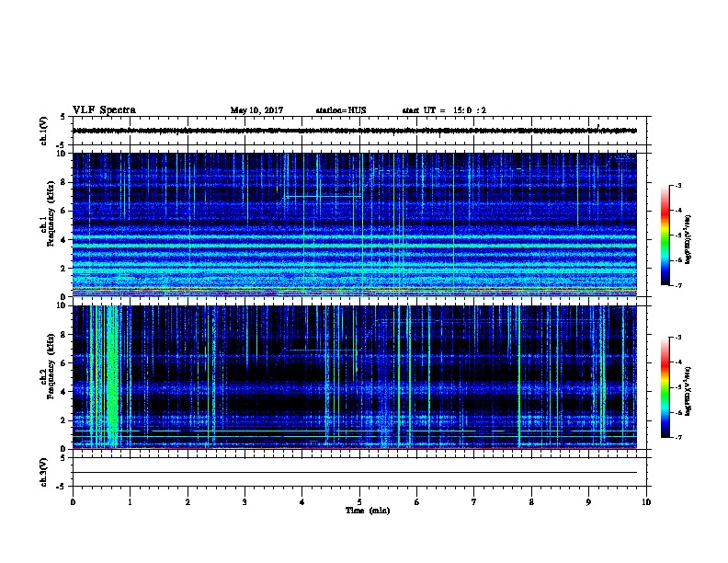Click the ch.1 colorbar log(PSD) label
The height and width of the screenshot is (563, 728).
tap(688, 239)
